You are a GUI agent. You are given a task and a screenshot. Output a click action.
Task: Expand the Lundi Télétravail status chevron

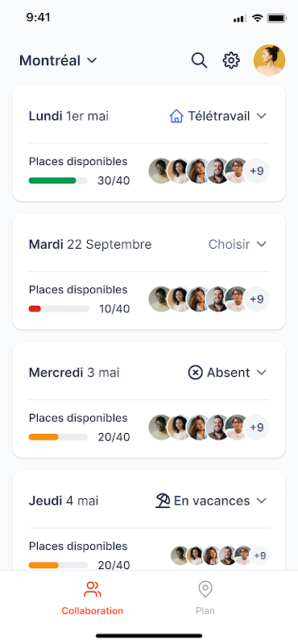[262, 116]
